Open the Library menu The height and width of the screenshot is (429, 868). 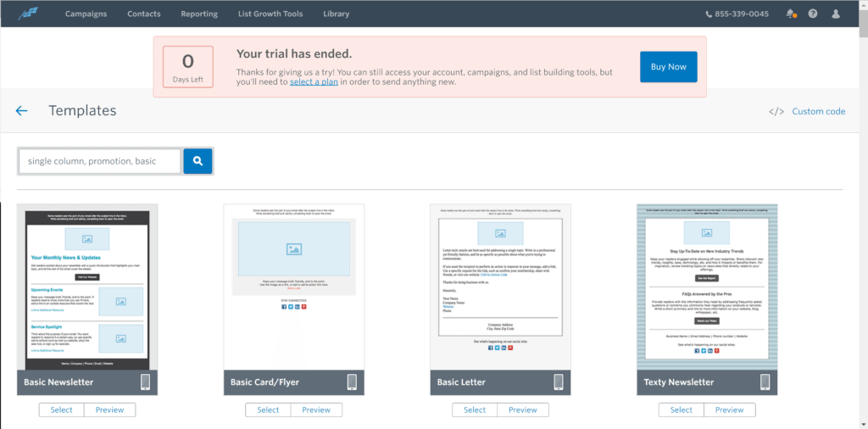(x=337, y=14)
